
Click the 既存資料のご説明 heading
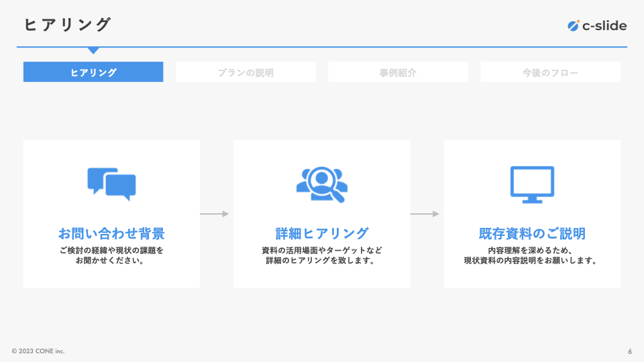click(x=532, y=233)
